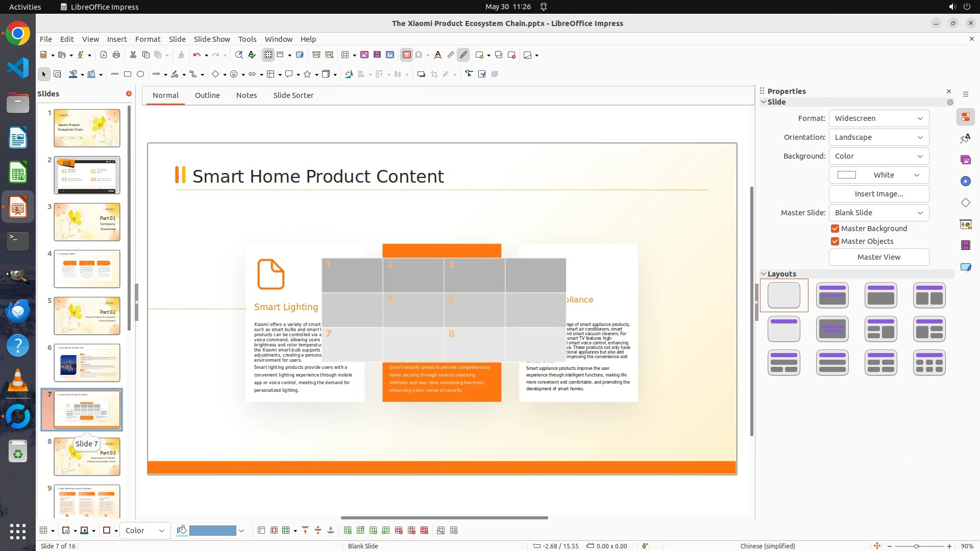The image size is (980, 551).
Task: Click the Undo arrow icon
Action: pos(197,55)
